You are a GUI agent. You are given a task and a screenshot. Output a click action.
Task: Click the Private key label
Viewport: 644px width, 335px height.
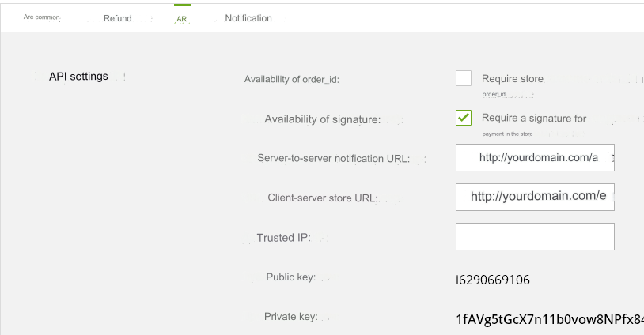(290, 317)
